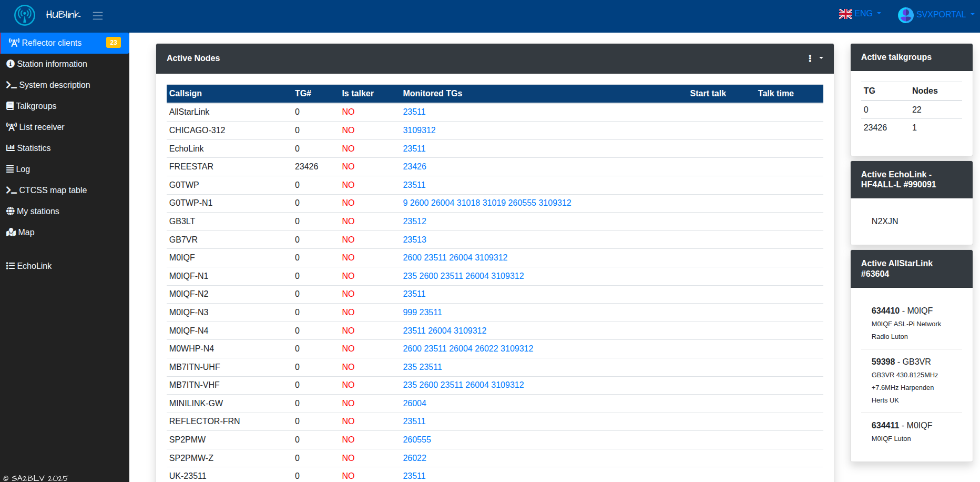Toggle the hamburger sidebar menu icon
The width and height of the screenshot is (980, 482).
98,16
